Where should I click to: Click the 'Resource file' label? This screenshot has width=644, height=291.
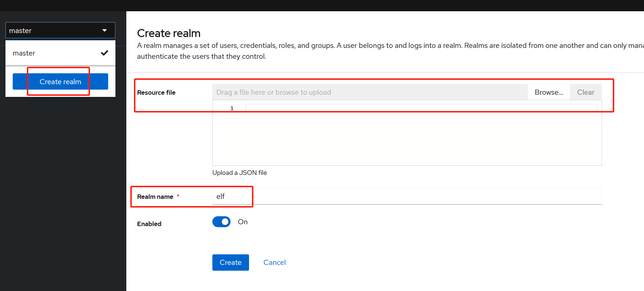point(156,93)
